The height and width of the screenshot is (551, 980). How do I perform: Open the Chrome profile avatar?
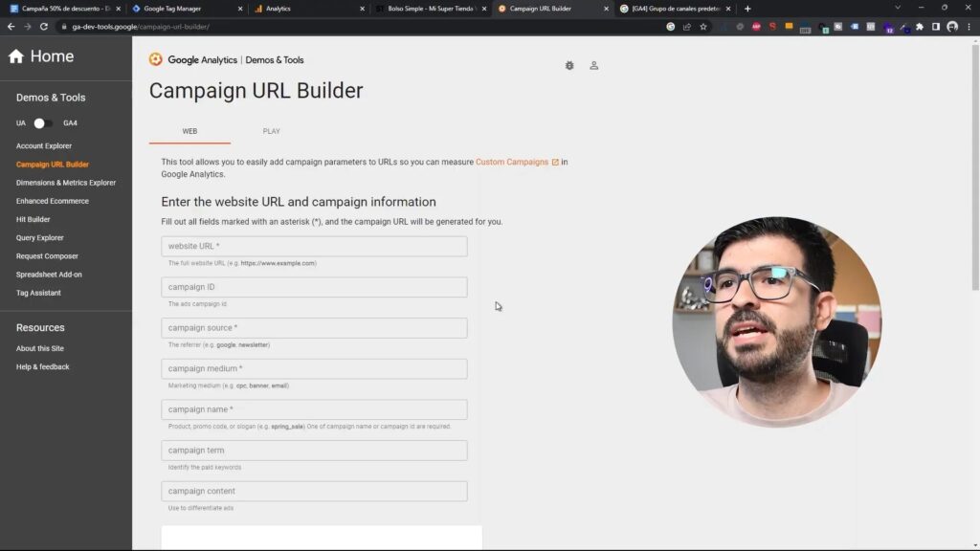(x=952, y=27)
